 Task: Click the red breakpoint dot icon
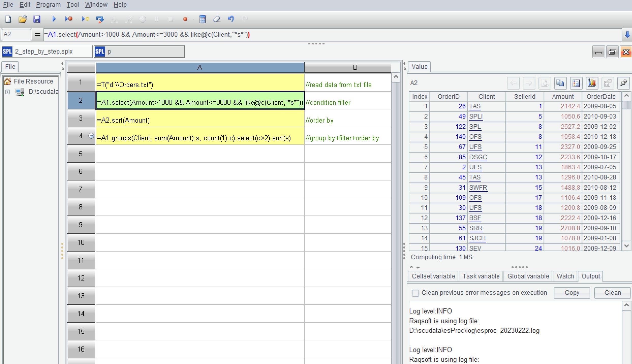coord(185,19)
